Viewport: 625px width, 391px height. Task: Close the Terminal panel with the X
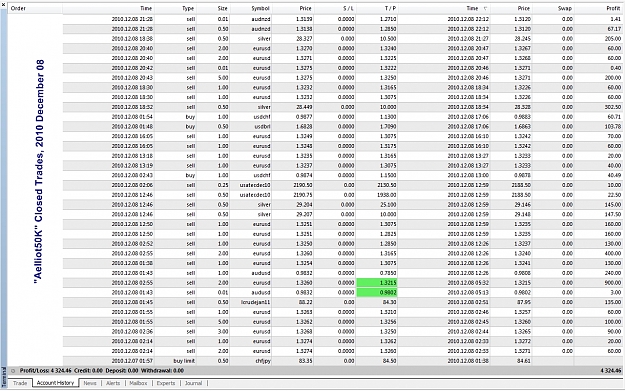[3, 5]
